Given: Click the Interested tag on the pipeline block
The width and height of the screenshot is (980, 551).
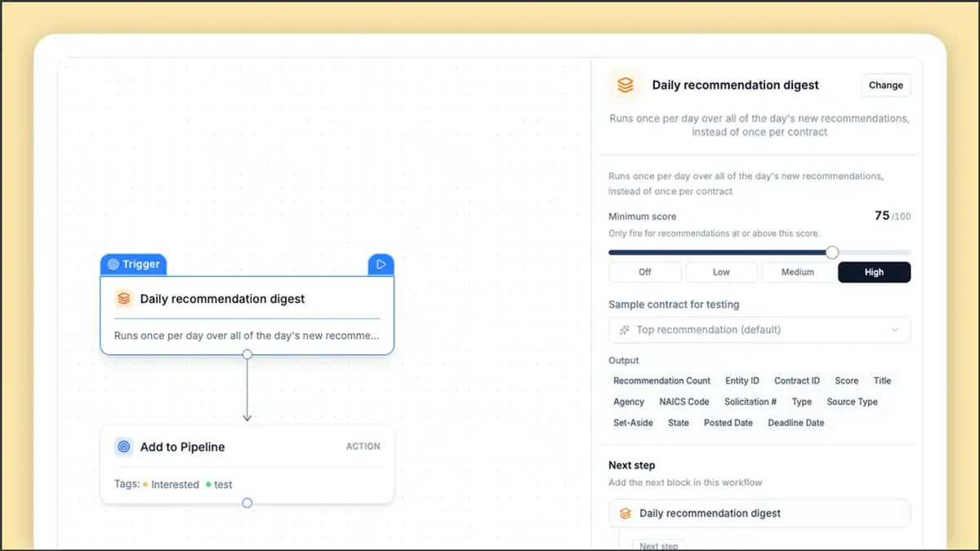Looking at the screenshot, I should 171,484.
